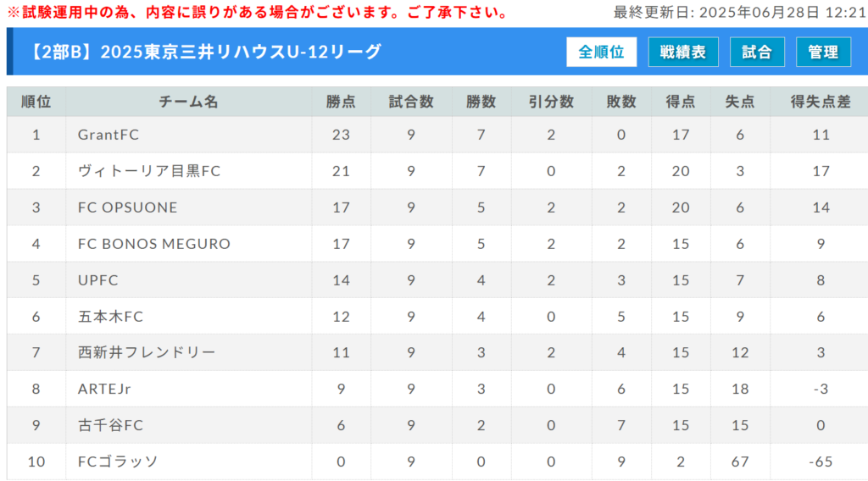Click the 得失点差 column header

[x=821, y=102]
